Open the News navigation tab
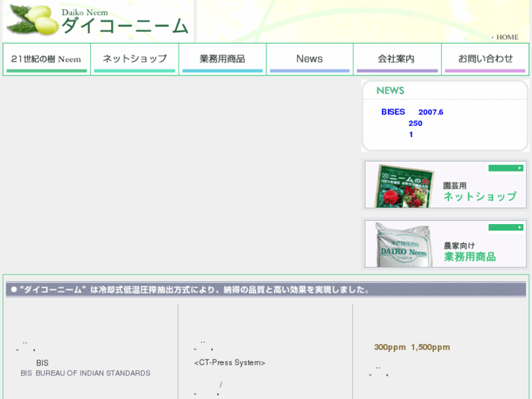The width and height of the screenshot is (532, 399). point(310,59)
